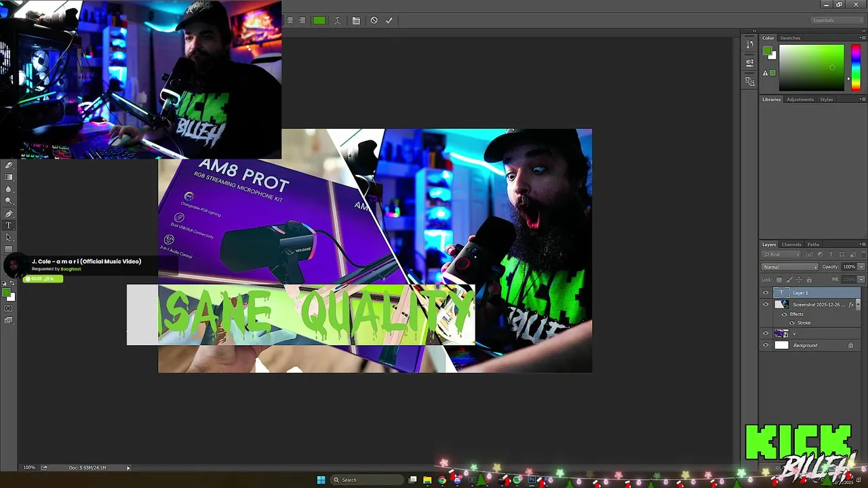Click the toolbar foreground green color swatch
The image size is (868, 488).
point(5,292)
